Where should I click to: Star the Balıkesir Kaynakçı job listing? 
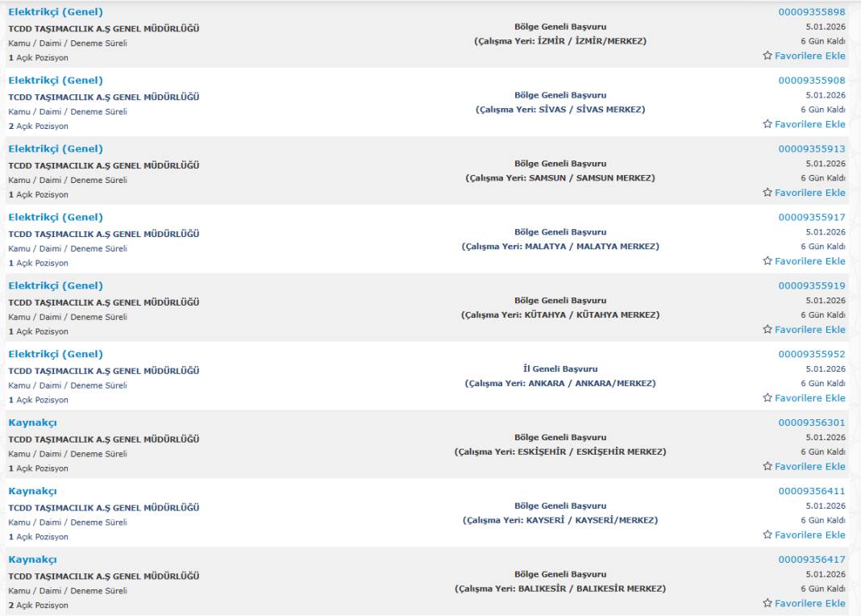(767, 603)
